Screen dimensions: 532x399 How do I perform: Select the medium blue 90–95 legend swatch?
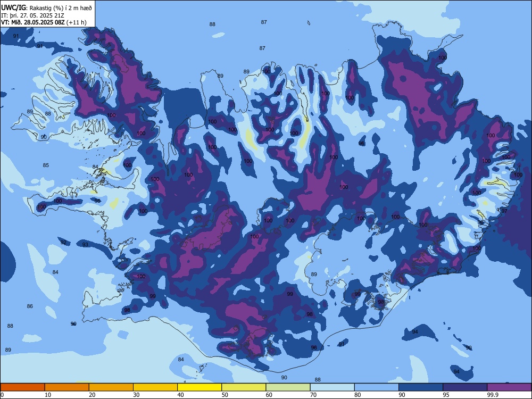(x=421, y=387)
